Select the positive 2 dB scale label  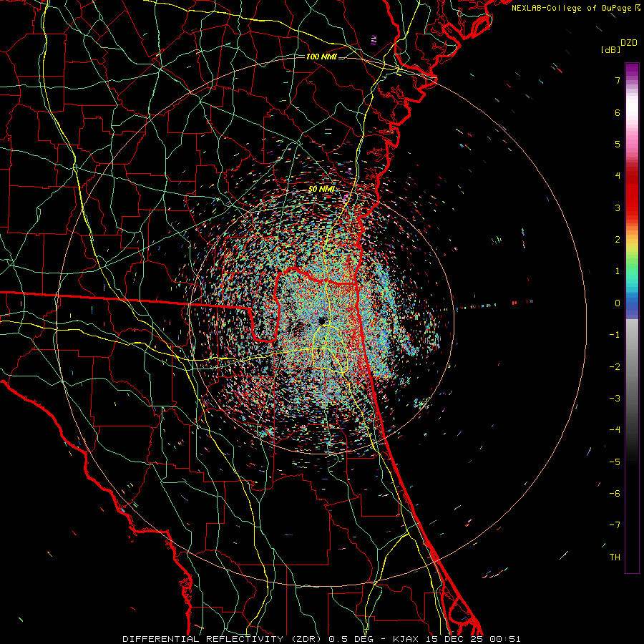tap(618, 240)
